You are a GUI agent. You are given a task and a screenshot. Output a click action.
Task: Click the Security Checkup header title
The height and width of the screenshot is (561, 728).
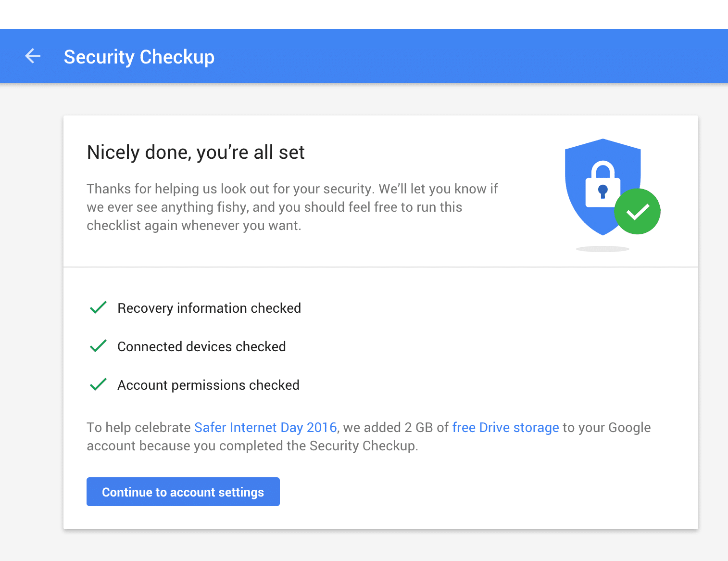[x=139, y=56]
